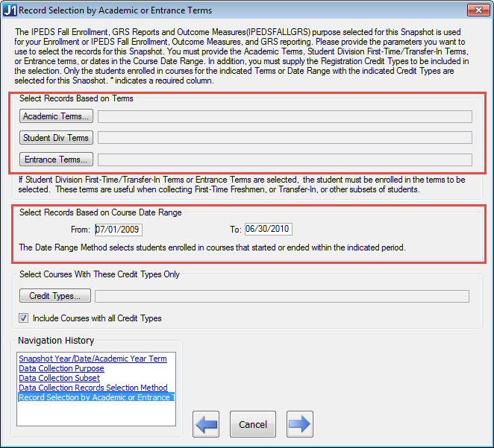
Task: Go to Snapshot Year/Date/Academic Year Term link
Action: [x=93, y=359]
